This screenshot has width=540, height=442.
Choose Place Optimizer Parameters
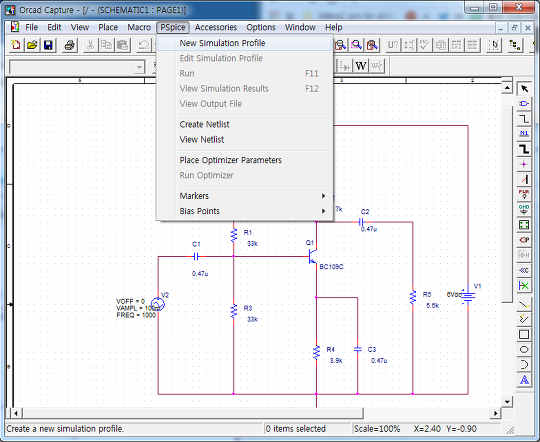(x=246, y=160)
